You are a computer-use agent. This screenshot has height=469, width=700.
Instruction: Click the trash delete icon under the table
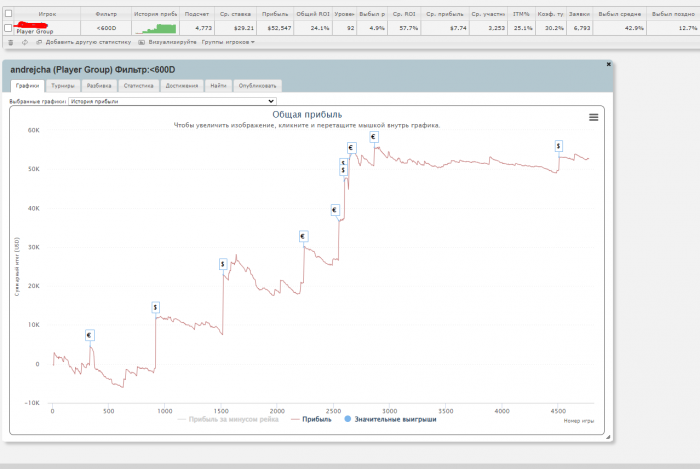coord(10,42)
